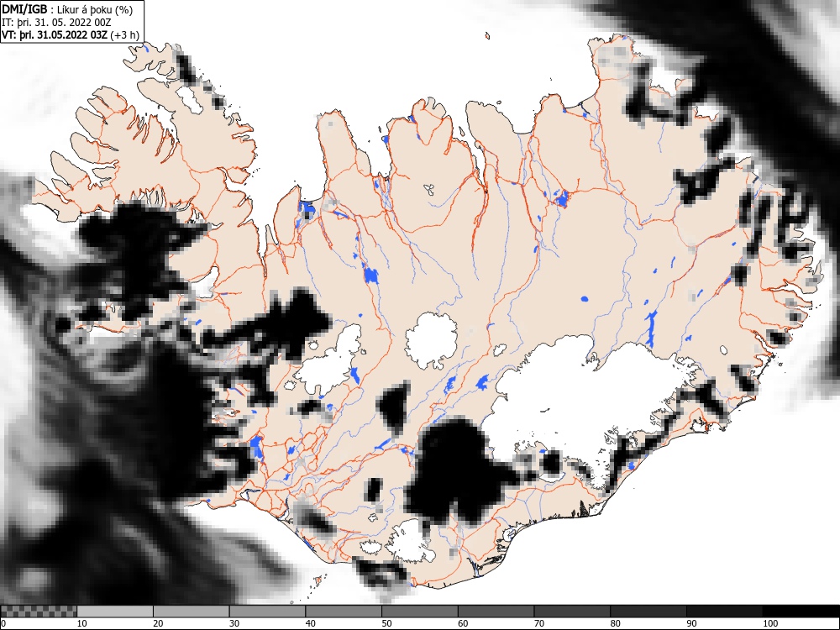The width and height of the screenshot is (840, 630).
Task: Click the '70' legend label
Action: point(539,623)
